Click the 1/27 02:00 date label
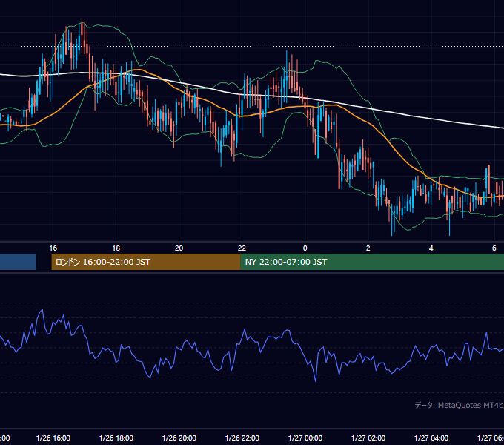 click(368, 438)
